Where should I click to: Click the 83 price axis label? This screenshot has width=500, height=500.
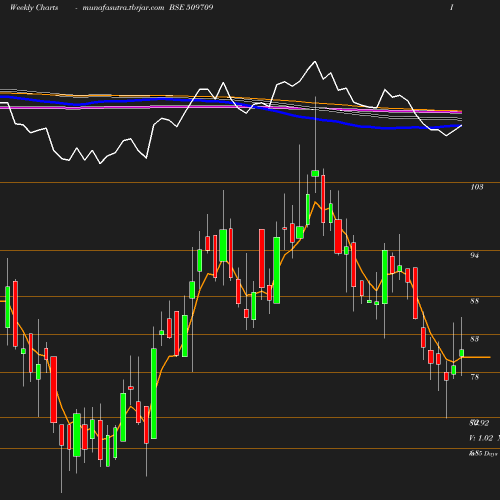[x=474, y=339]
